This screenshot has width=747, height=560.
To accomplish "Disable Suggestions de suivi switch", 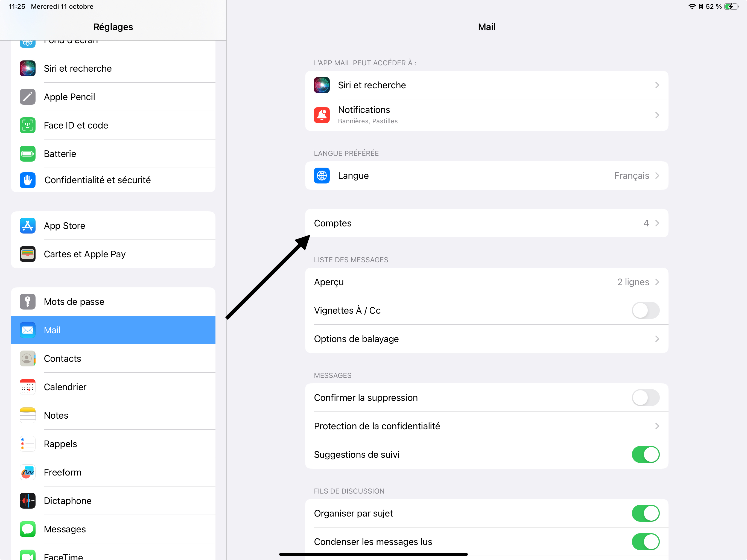I will [646, 454].
